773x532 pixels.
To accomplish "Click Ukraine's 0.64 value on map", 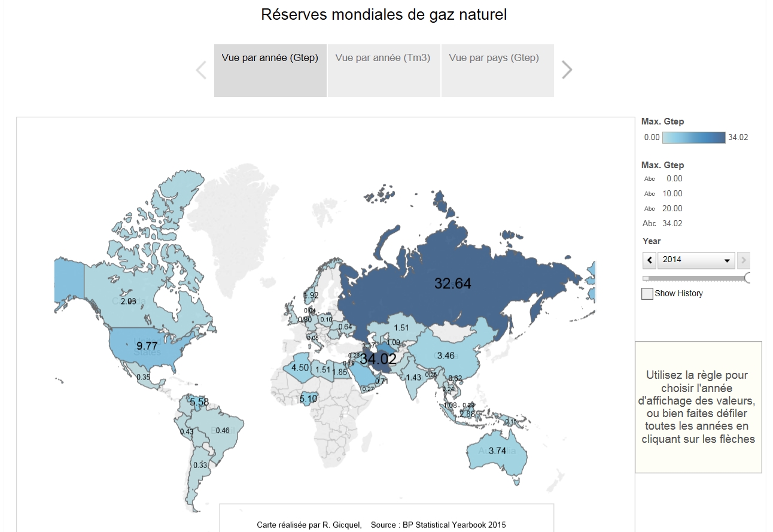I will tap(345, 327).
